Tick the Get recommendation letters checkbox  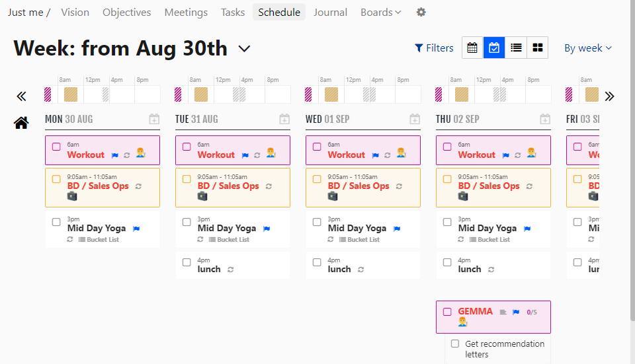[455, 344]
